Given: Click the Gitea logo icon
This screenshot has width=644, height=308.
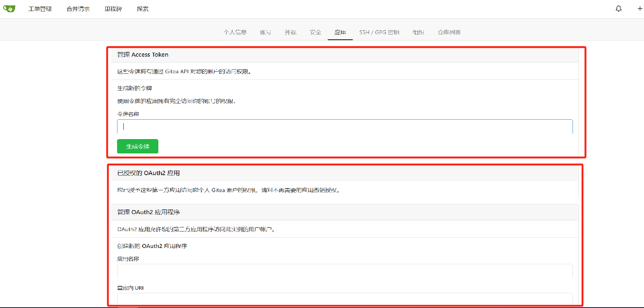Looking at the screenshot, I should (9, 8).
